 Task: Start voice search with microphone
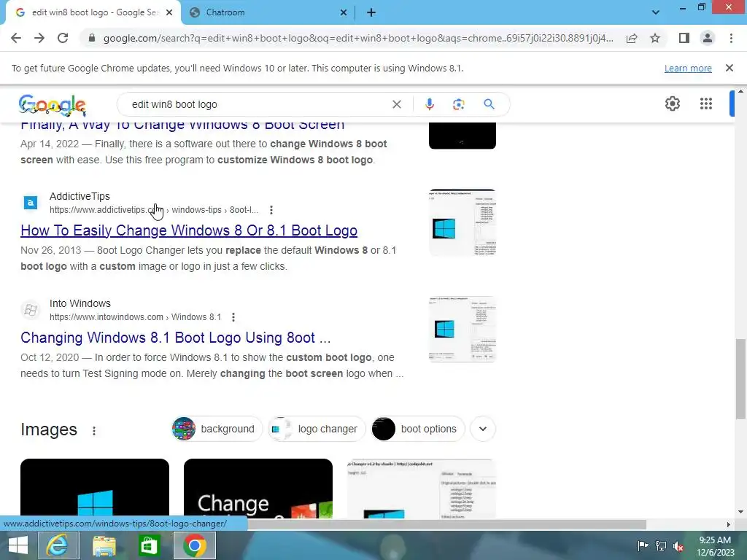[429, 104]
